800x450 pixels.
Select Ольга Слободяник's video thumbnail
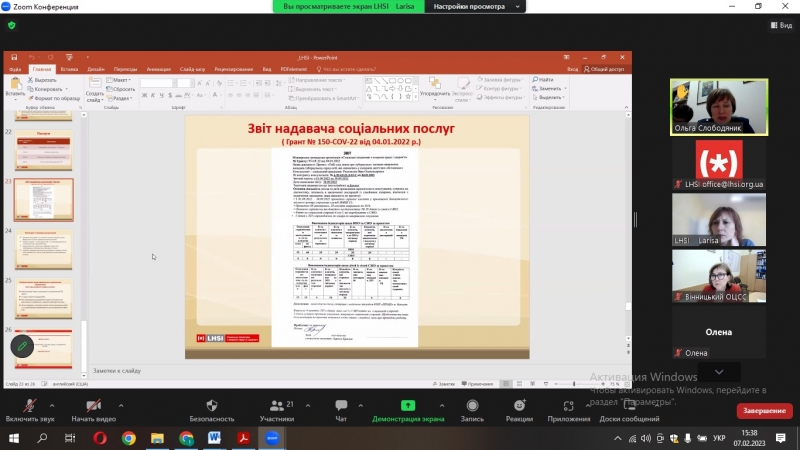pyautogui.click(x=718, y=106)
